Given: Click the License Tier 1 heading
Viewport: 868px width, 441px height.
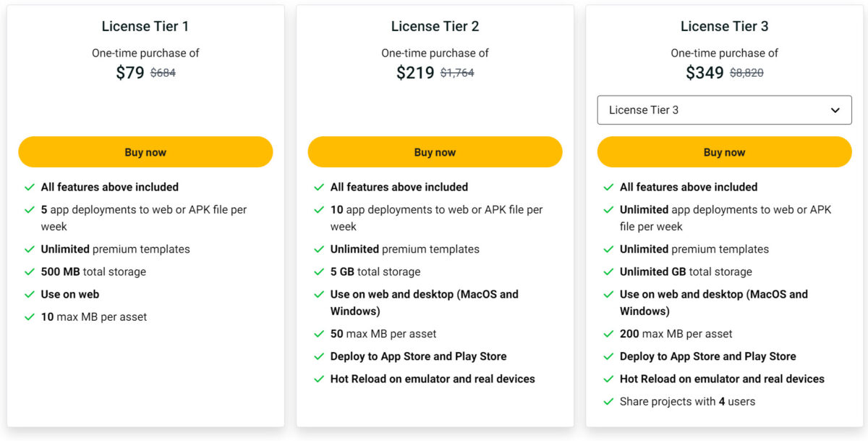Looking at the screenshot, I should point(145,26).
